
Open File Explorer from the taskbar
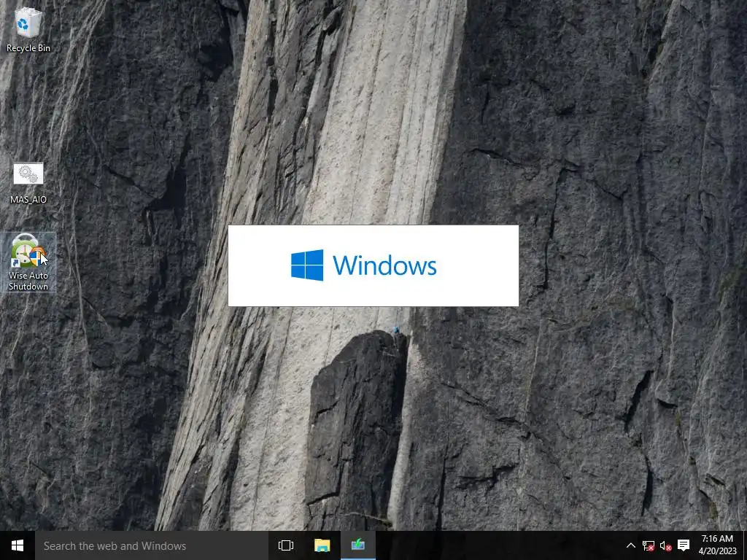322,545
